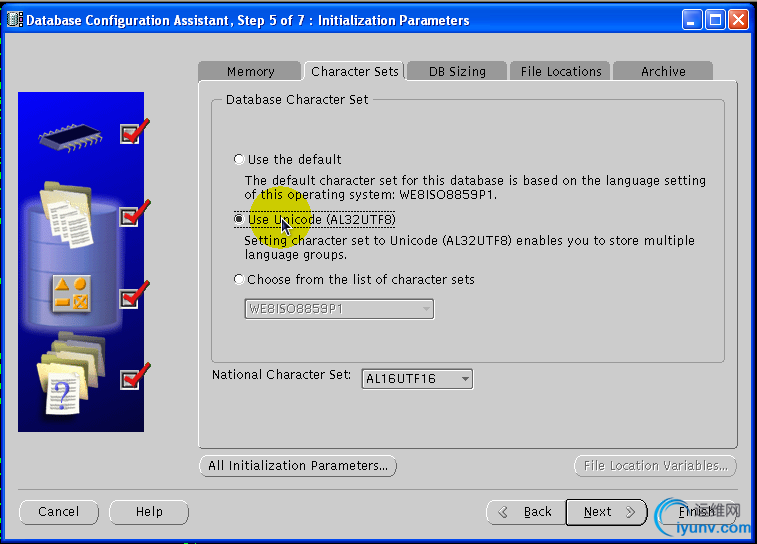Click the checkmark beside question mark folders
This screenshot has height=544, width=757.
134,377
